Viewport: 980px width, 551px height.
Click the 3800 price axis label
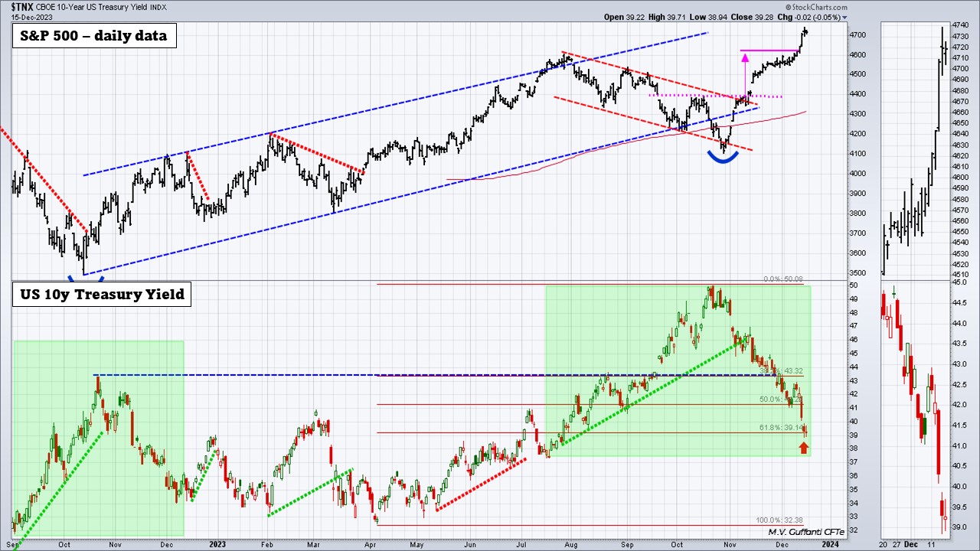point(857,214)
